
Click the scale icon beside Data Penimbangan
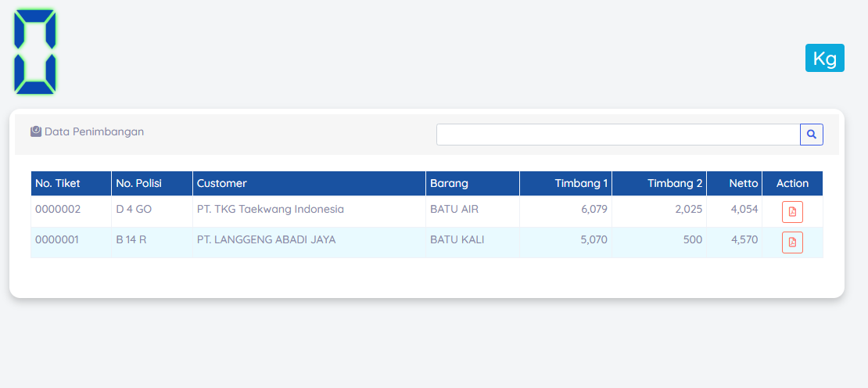[x=36, y=131]
